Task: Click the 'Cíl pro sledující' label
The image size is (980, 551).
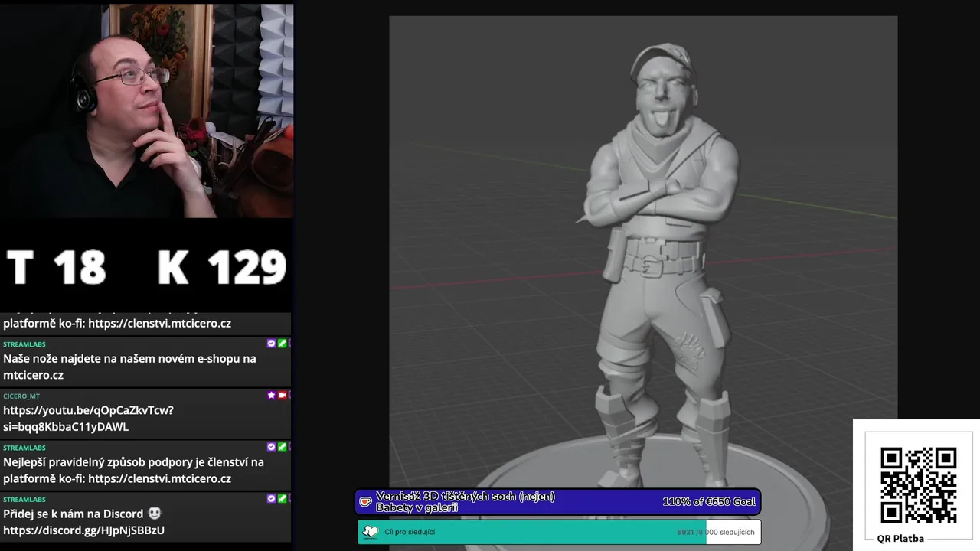Action: point(410,532)
